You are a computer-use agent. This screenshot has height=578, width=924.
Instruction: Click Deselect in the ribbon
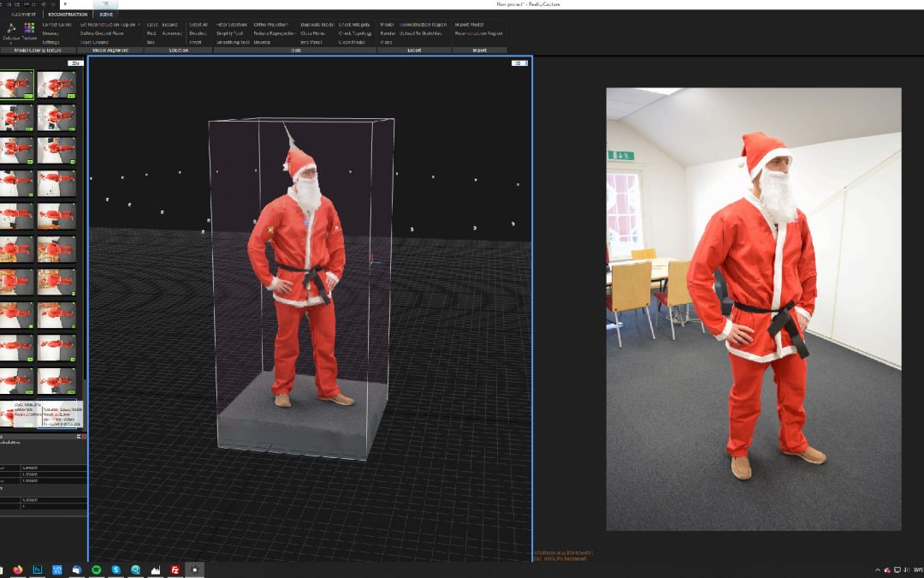coord(198,33)
